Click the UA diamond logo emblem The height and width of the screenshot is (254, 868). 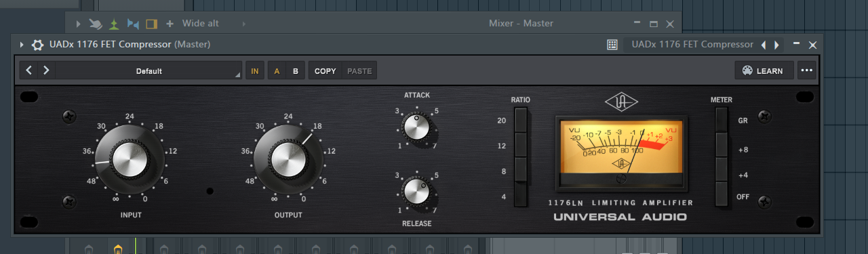coord(621,103)
